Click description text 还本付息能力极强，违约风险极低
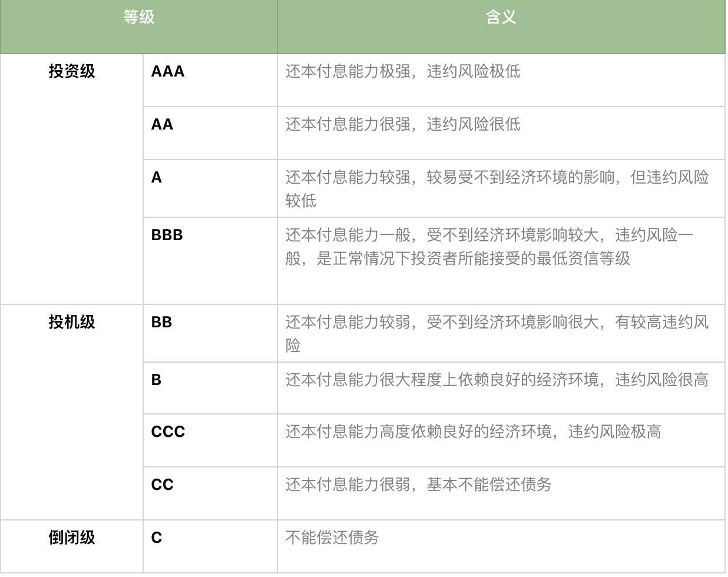This screenshot has width=728, height=577. coord(403,72)
